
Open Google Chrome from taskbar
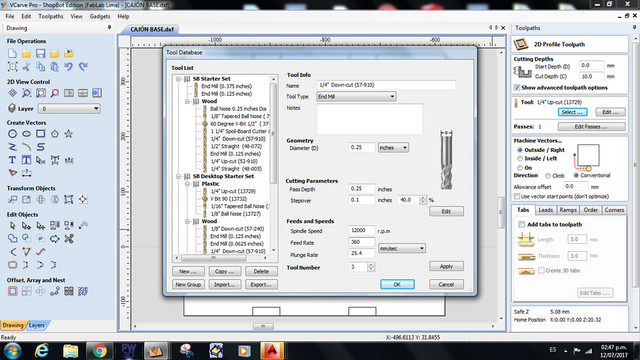(x=99, y=351)
